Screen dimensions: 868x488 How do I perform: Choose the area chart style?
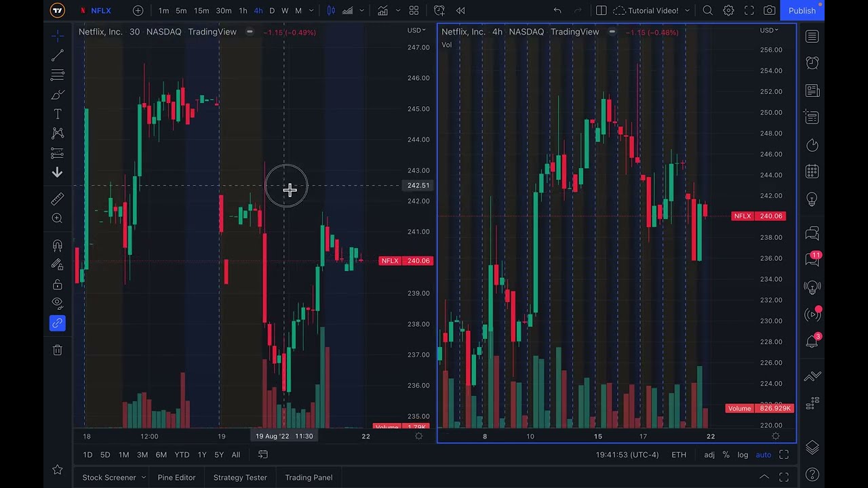point(347,10)
